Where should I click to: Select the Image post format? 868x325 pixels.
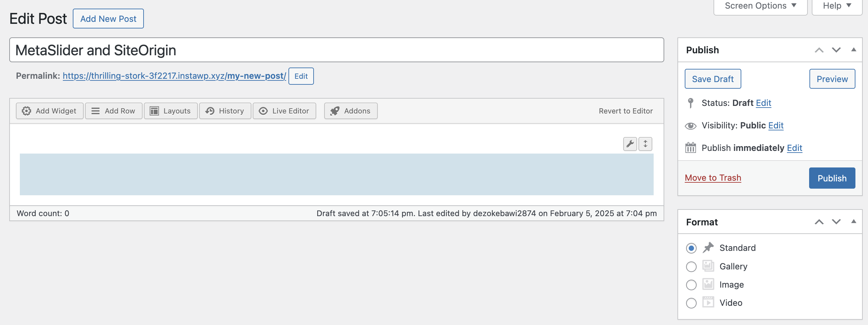pyautogui.click(x=691, y=285)
